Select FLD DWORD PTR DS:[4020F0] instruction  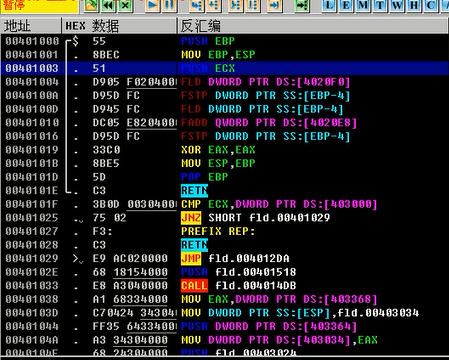point(265,82)
